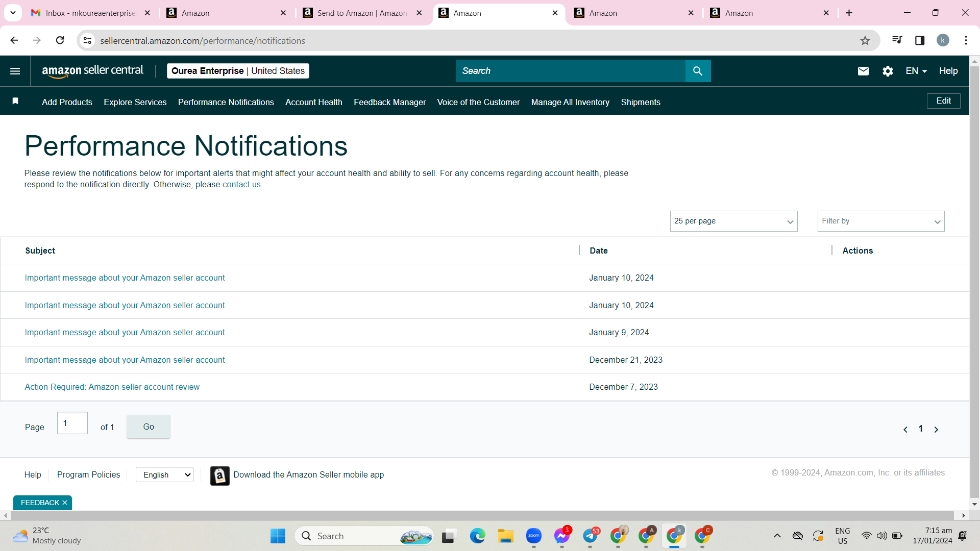Reload the page with the refresh icon
Screen dimensions: 980x551
60,40
